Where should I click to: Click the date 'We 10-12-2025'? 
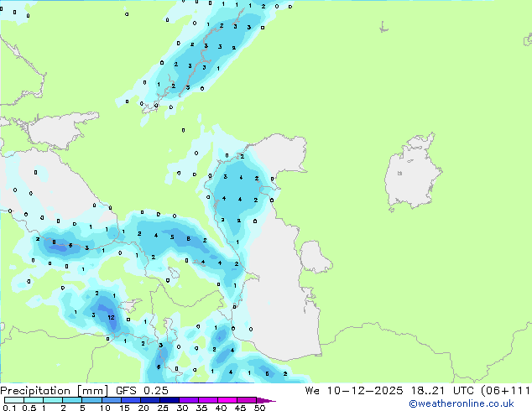(354, 391)
